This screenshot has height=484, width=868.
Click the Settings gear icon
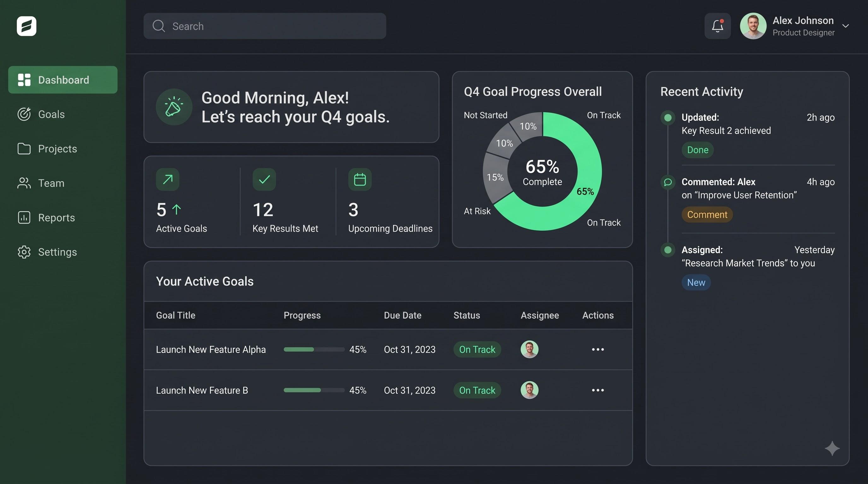(x=24, y=252)
